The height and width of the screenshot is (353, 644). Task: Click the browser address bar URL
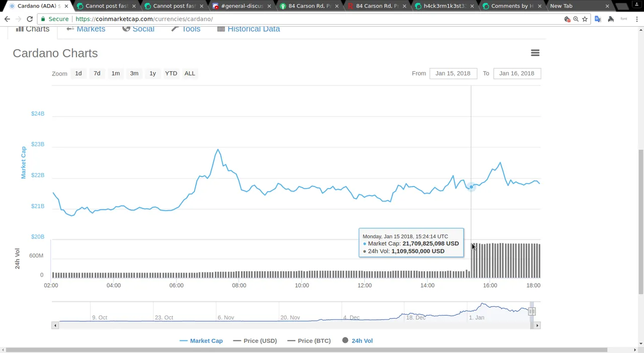tap(144, 19)
